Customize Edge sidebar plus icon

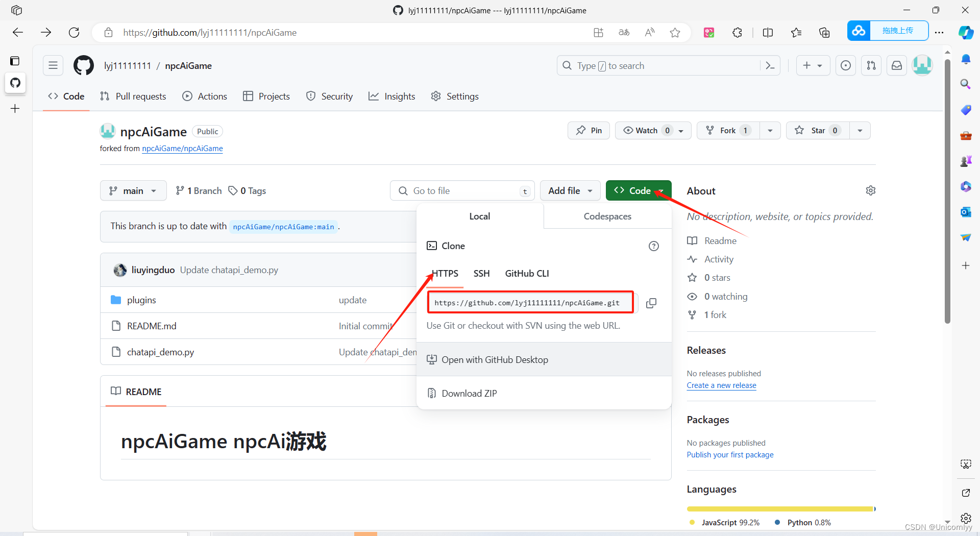pos(966,265)
